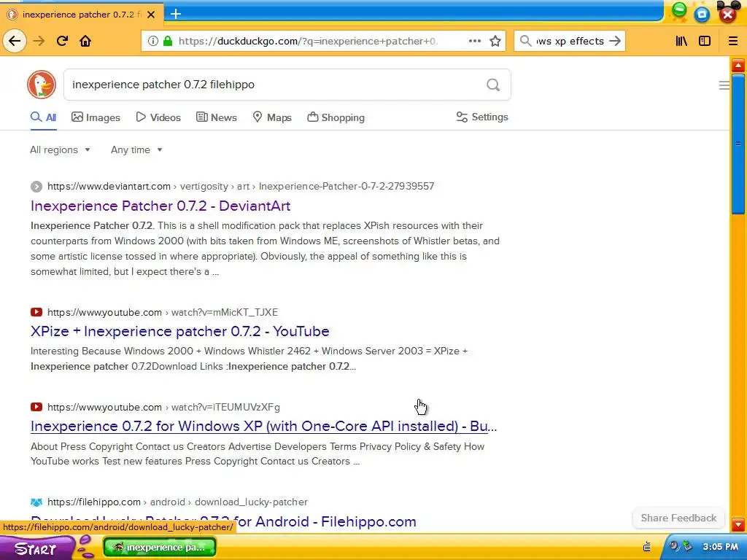Click the magnifier in the browser search box
Viewport: 747px width, 560px height.
[525, 41]
